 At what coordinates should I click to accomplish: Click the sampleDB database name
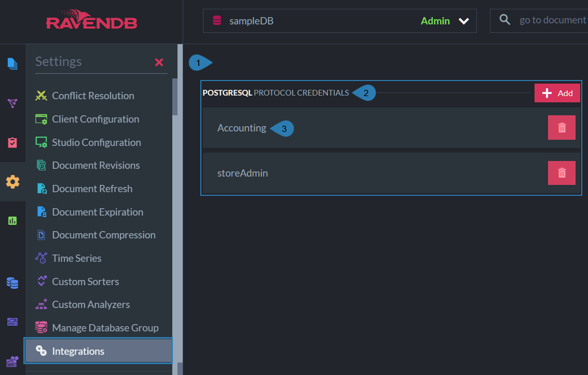pos(251,21)
